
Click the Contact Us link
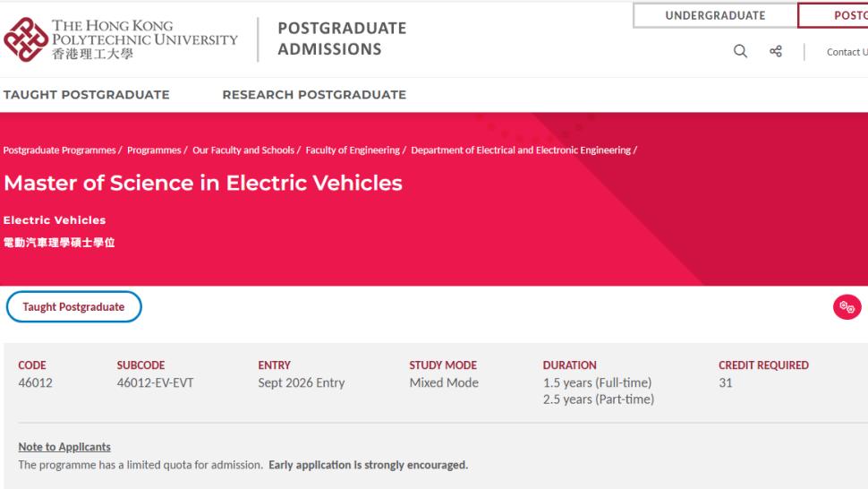(x=847, y=52)
